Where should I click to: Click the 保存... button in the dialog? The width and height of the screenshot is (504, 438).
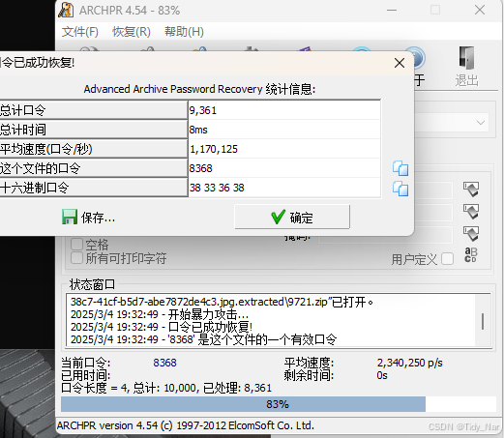[x=89, y=218]
